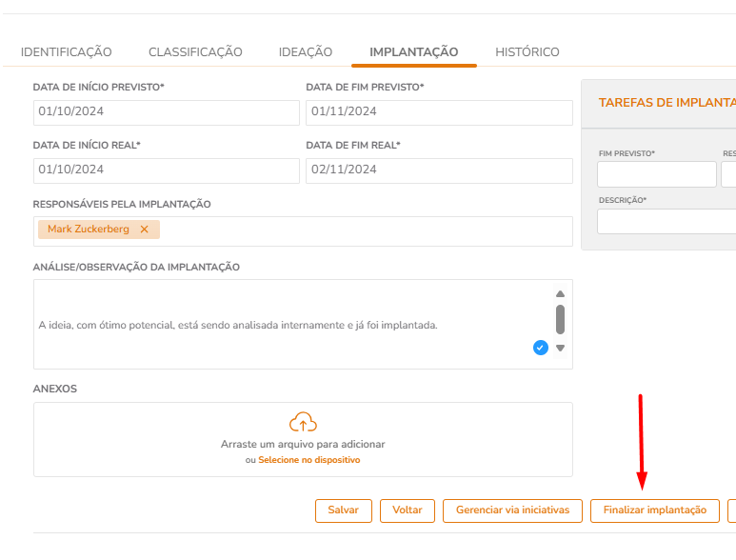Click the Descrição field in Tarefas panel
The width and height of the screenshot is (736, 560).
[x=666, y=221]
